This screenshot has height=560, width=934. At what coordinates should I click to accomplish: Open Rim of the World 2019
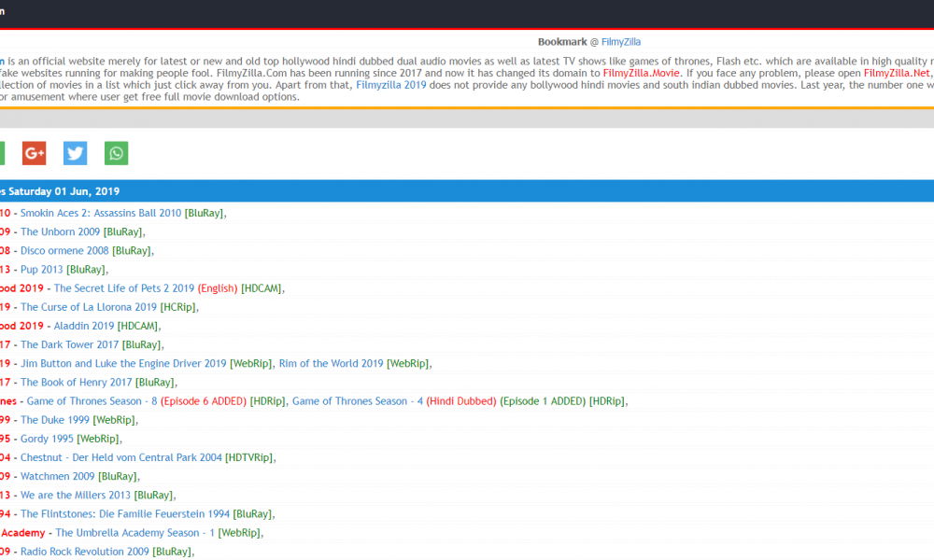point(331,364)
